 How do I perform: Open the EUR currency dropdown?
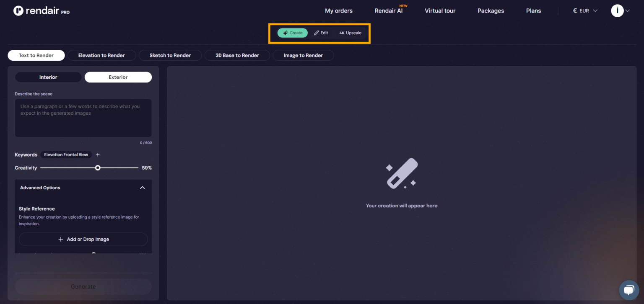pos(585,11)
